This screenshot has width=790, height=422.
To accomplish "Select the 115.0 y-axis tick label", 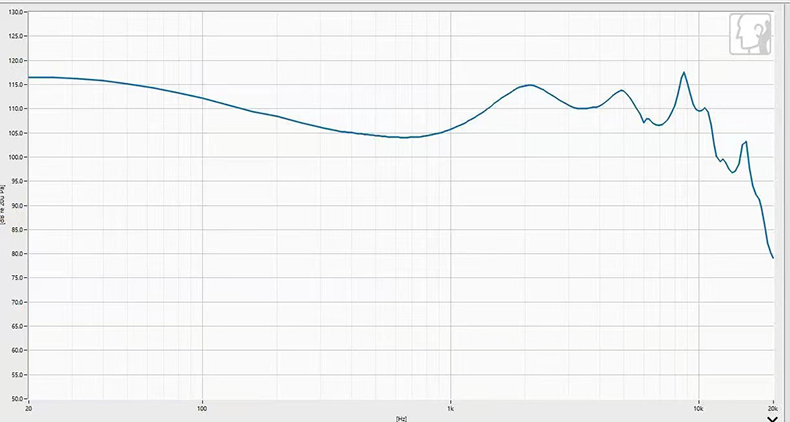I will [16, 85].
